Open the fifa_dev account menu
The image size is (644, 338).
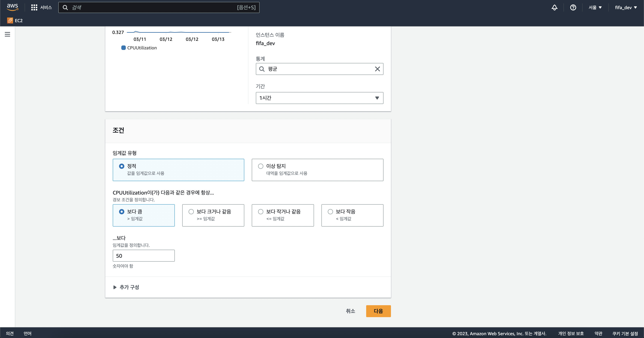coord(626,7)
